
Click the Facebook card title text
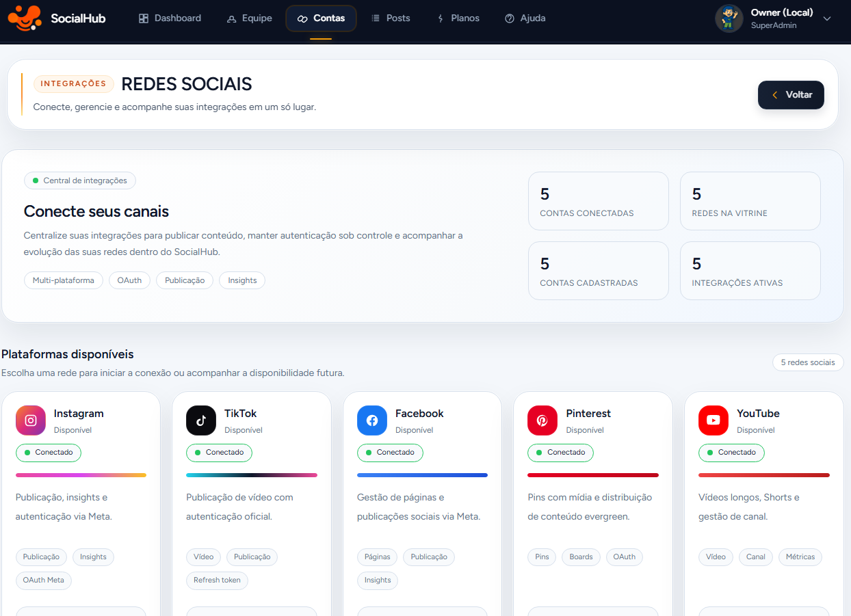pos(419,414)
